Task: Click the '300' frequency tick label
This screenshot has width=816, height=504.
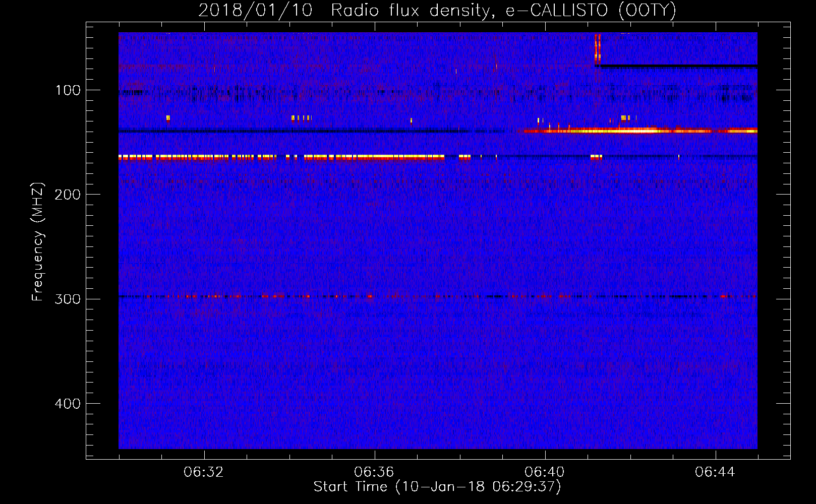Action: [68, 299]
